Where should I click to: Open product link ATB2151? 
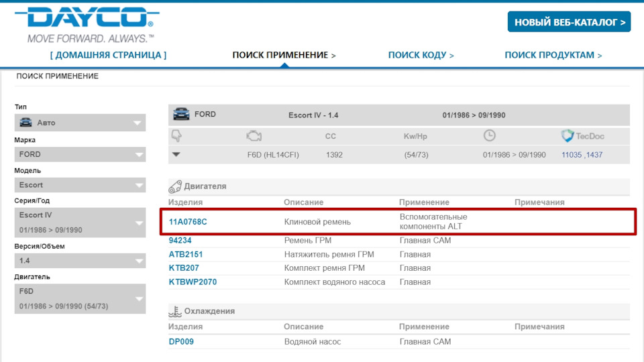186,255
